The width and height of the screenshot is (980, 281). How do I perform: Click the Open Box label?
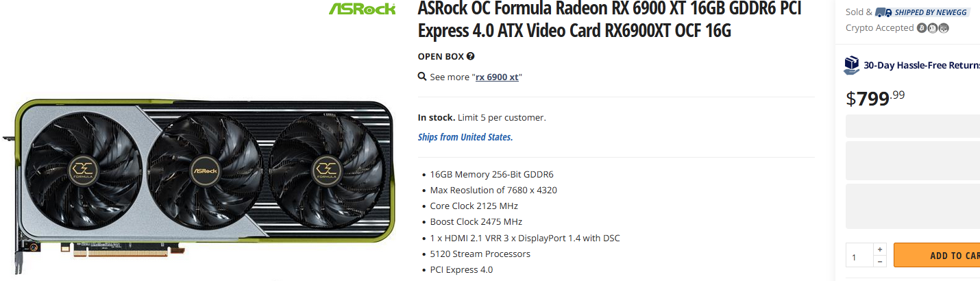[440, 56]
